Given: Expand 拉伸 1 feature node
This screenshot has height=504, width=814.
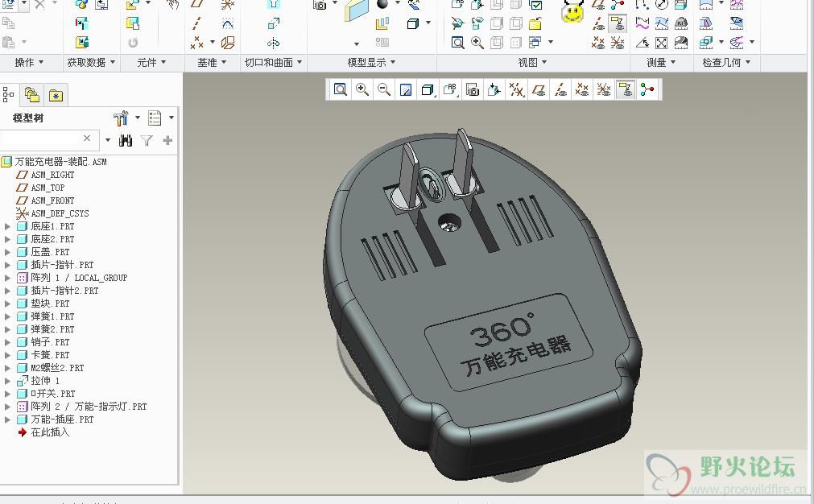Looking at the screenshot, I should pyautogui.click(x=7, y=381).
